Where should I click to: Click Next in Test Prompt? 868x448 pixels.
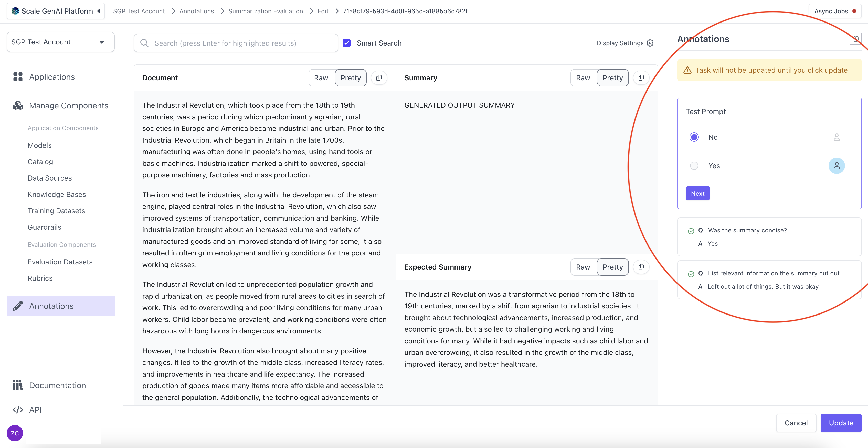pos(697,193)
